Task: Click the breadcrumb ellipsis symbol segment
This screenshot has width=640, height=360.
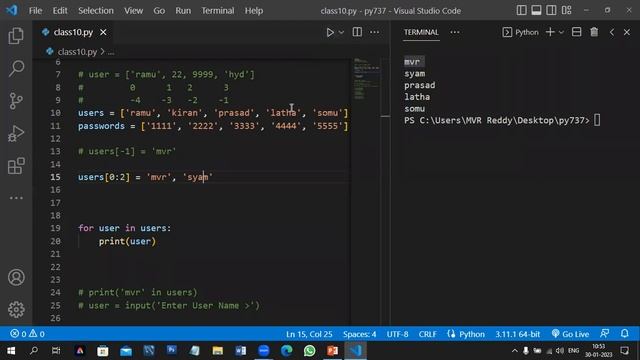Action: click(x=111, y=52)
